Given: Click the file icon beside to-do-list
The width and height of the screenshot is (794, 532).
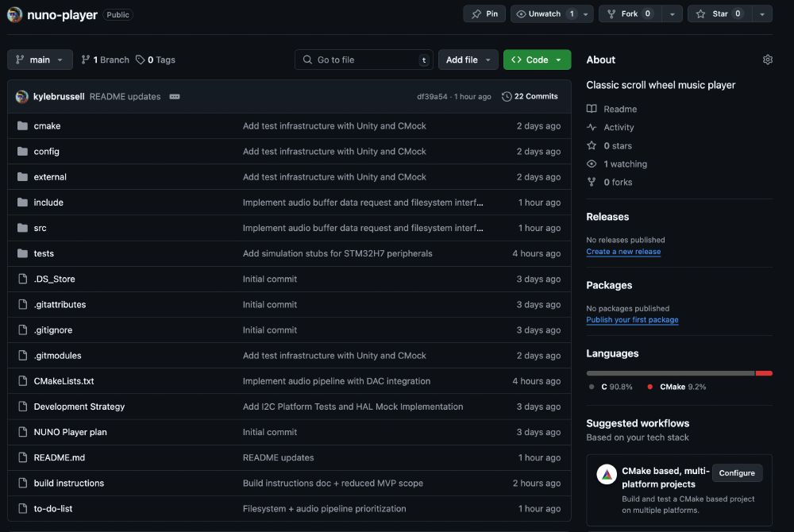Looking at the screenshot, I should click(22, 508).
